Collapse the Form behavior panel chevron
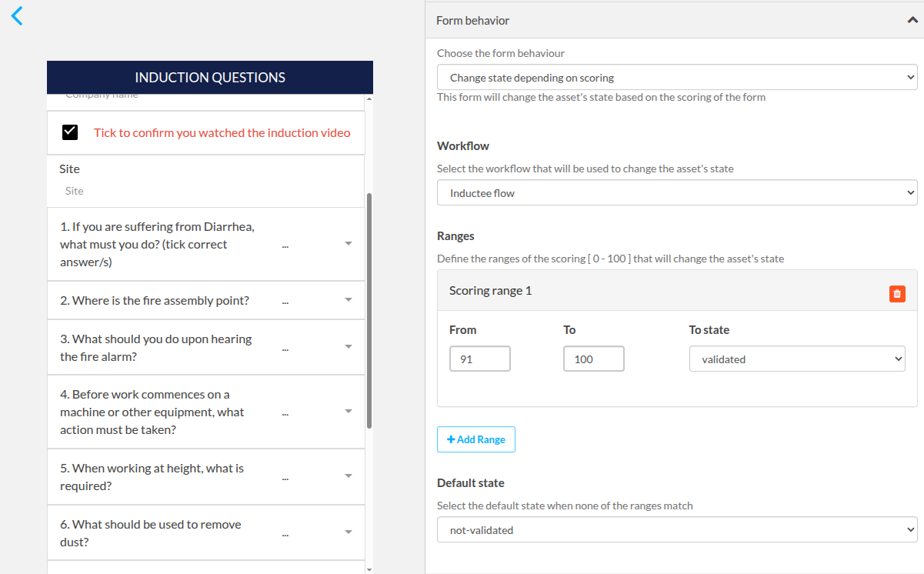This screenshot has width=924, height=574. tap(912, 21)
